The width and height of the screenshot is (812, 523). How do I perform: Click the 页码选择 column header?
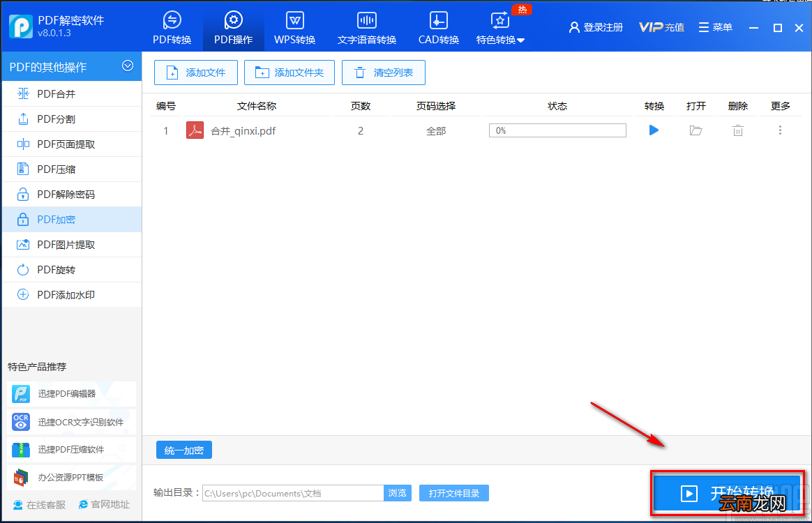[x=435, y=106]
